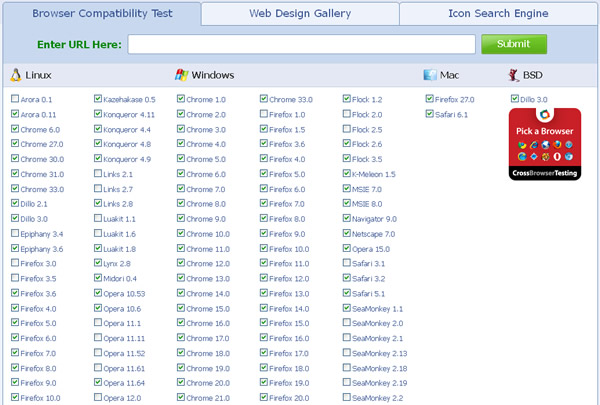Tick the Flock 2.0 checkbox
This screenshot has width=600, height=405.
click(347, 115)
